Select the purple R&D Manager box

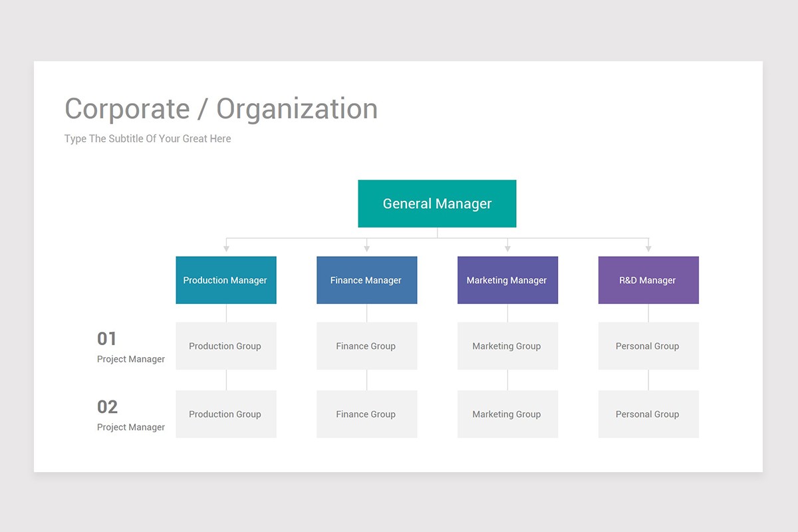[648, 280]
